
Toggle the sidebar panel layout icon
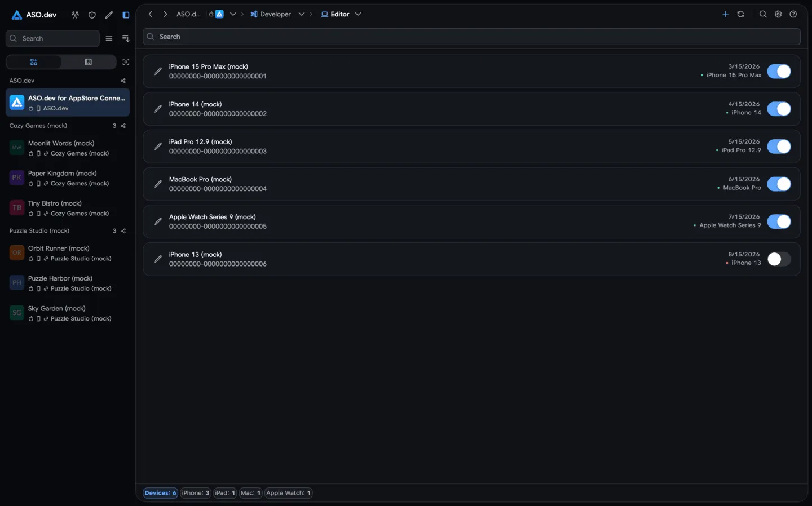(x=126, y=15)
